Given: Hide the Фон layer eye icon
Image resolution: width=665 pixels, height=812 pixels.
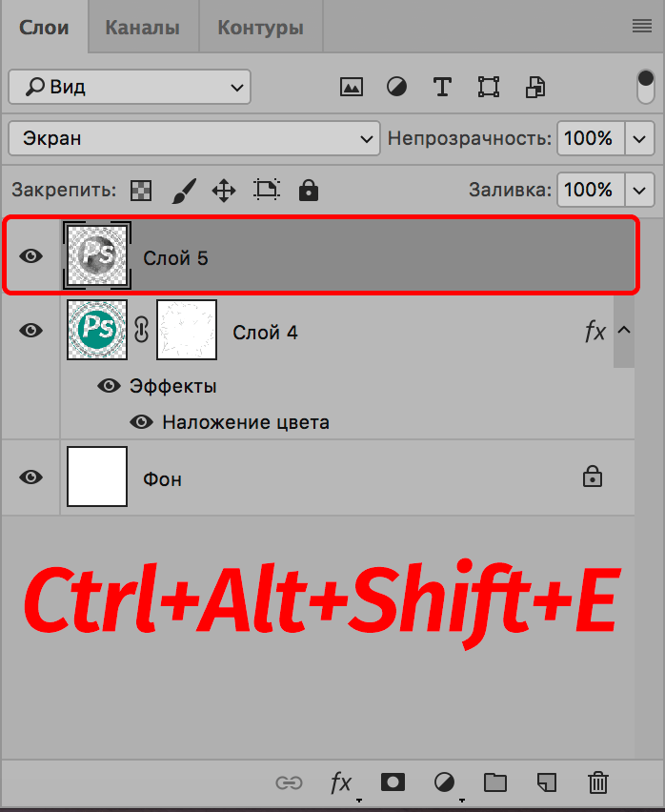Looking at the screenshot, I should [31, 477].
